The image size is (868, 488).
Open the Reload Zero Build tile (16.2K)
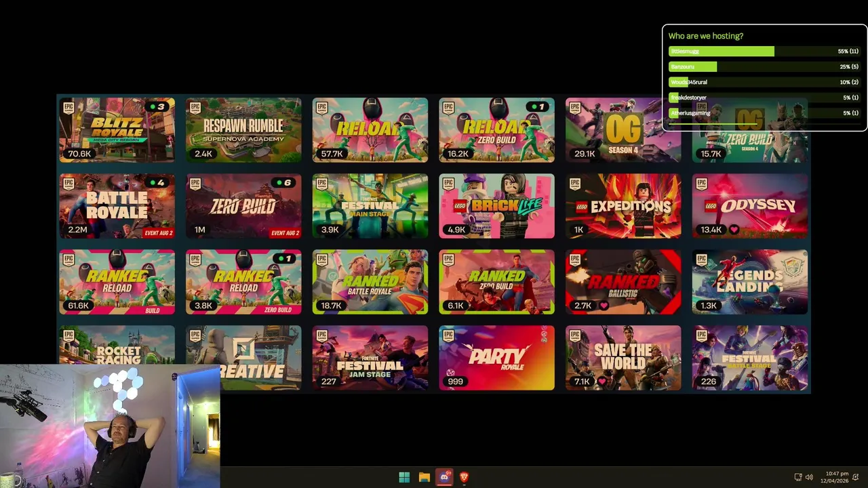tap(496, 130)
